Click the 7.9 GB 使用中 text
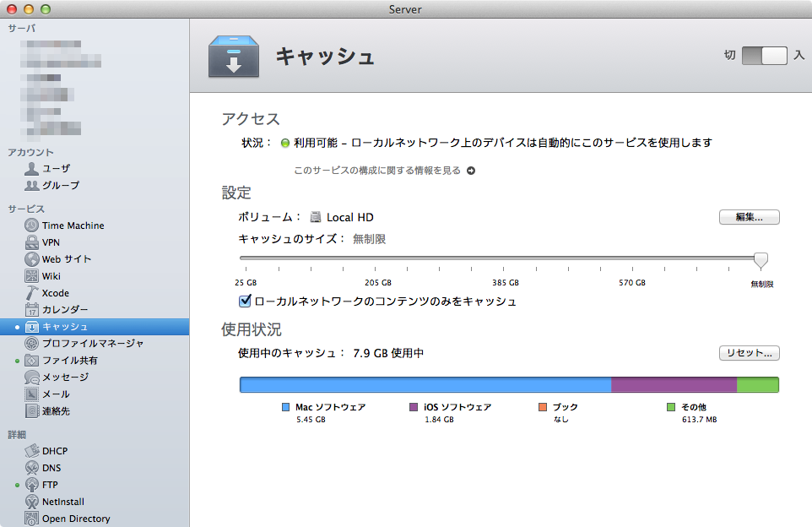The width and height of the screenshot is (812, 527). point(388,353)
